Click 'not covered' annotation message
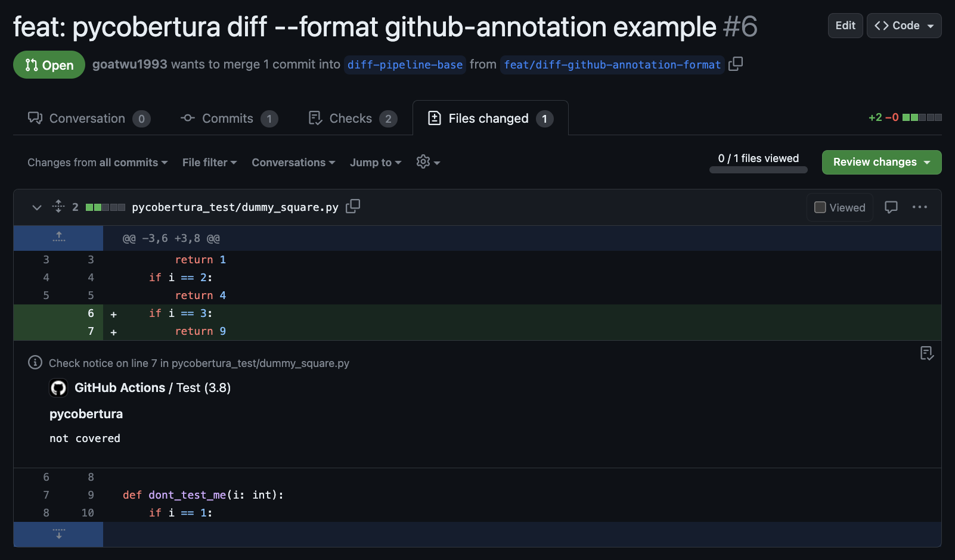The height and width of the screenshot is (560, 955). click(x=85, y=438)
